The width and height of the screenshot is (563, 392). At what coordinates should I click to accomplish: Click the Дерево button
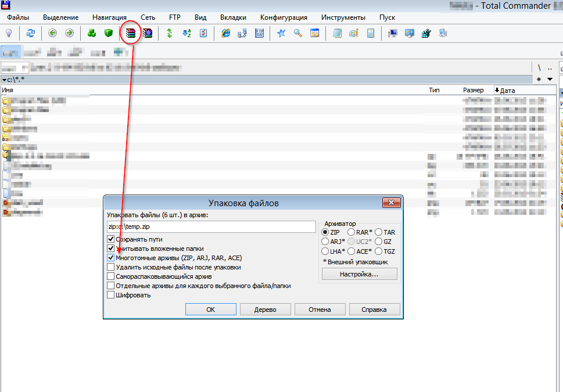[265, 310]
